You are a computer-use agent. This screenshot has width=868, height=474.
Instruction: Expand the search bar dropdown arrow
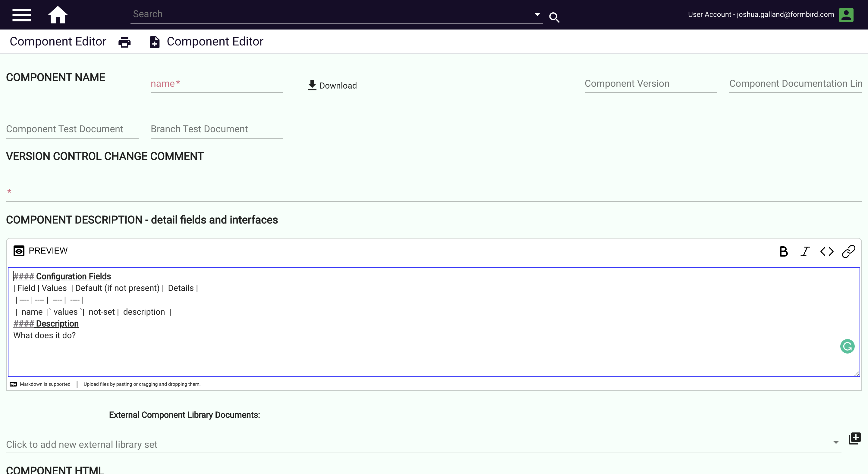coord(537,14)
